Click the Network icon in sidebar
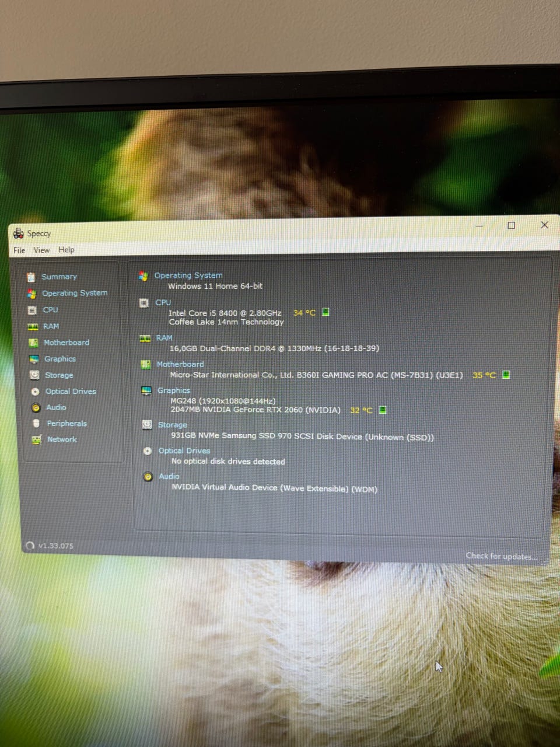Viewport: 560px width, 747px height. coord(36,439)
